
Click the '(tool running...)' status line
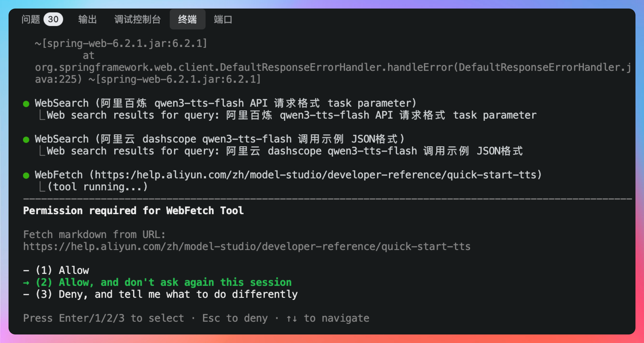tap(97, 187)
